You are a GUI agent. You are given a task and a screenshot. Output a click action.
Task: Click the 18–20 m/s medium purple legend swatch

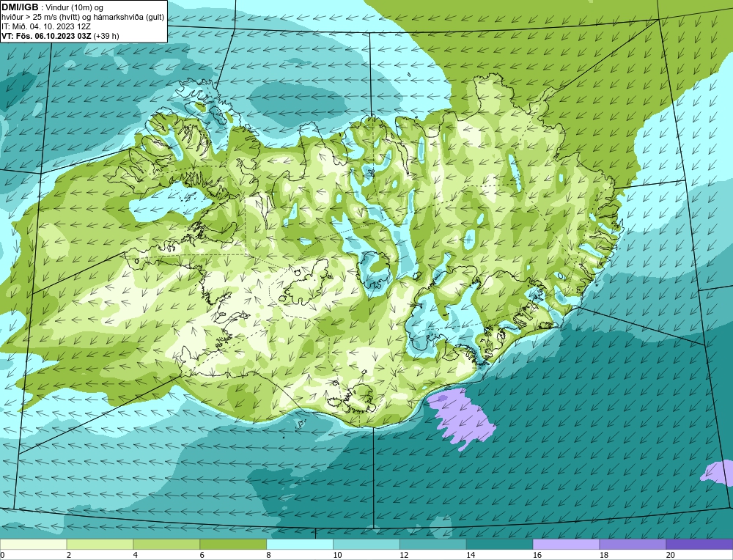click(633, 545)
